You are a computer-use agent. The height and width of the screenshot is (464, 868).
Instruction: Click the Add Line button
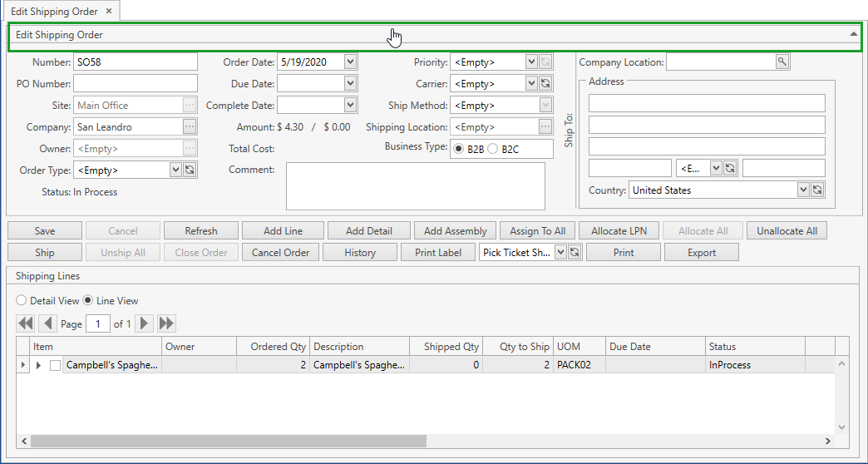click(283, 231)
